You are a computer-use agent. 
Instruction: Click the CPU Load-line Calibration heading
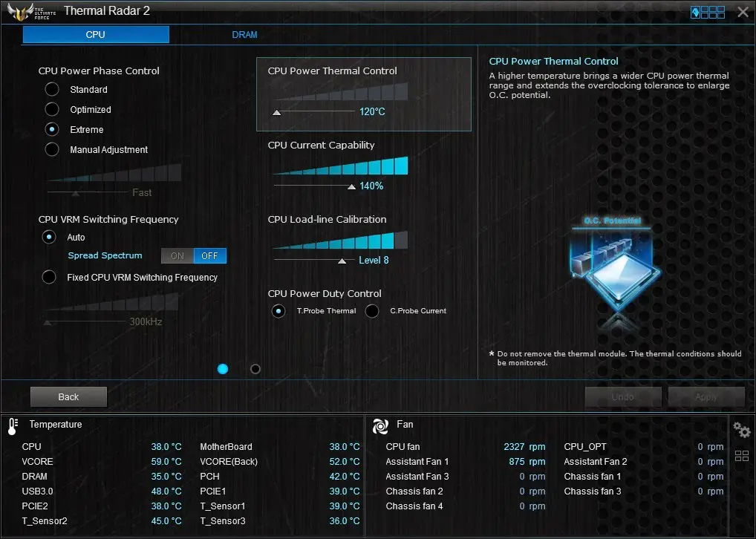click(327, 219)
